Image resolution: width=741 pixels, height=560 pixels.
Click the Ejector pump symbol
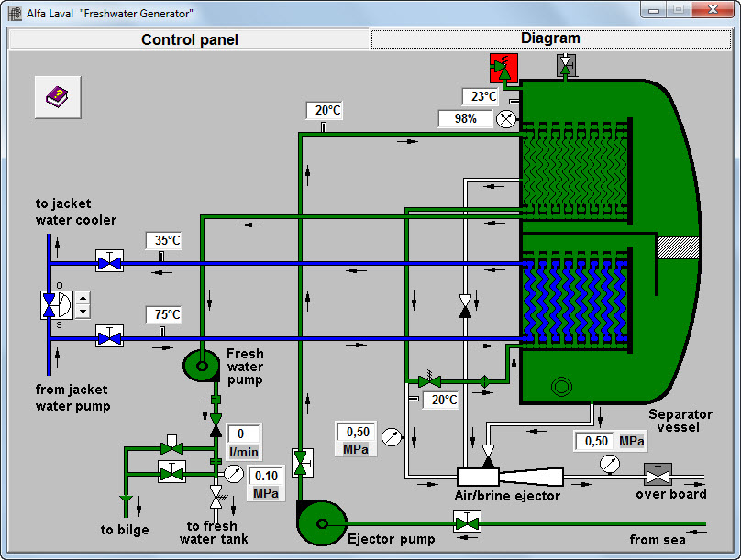[322, 523]
